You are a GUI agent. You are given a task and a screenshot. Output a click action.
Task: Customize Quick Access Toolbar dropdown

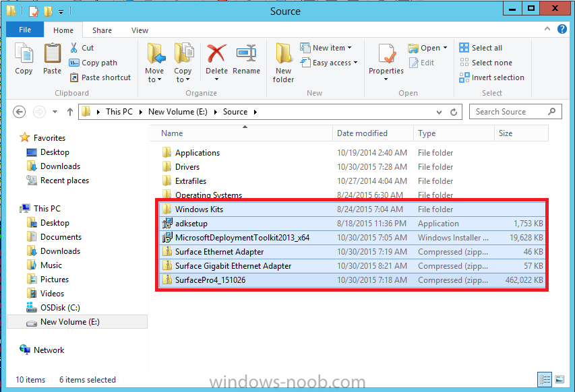(61, 11)
